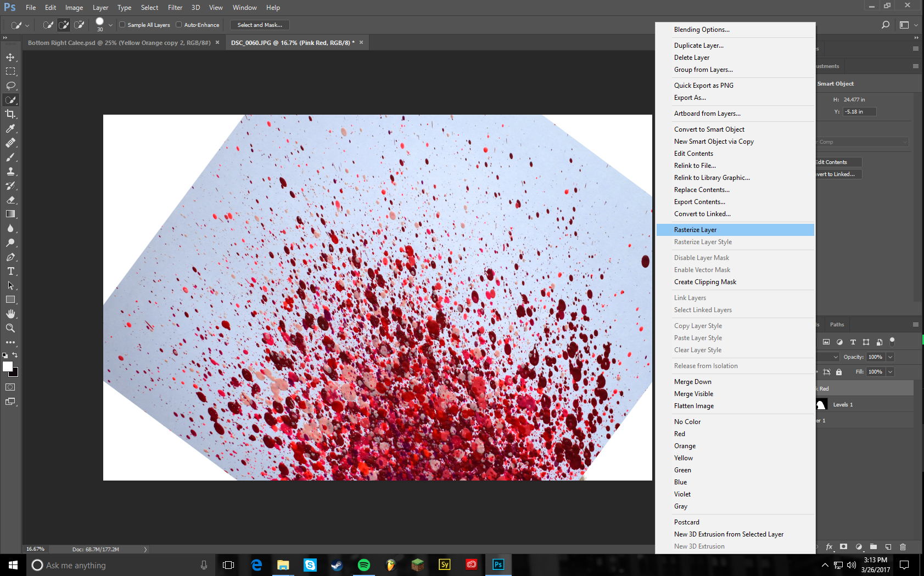Viewport: 924px width, 576px height.
Task: Click Create new group folder icon
Action: pos(873,547)
